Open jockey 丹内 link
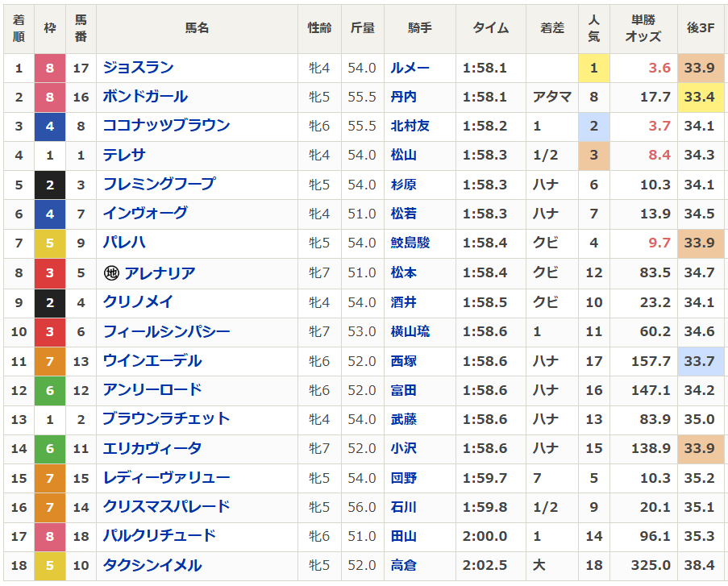 click(x=403, y=97)
